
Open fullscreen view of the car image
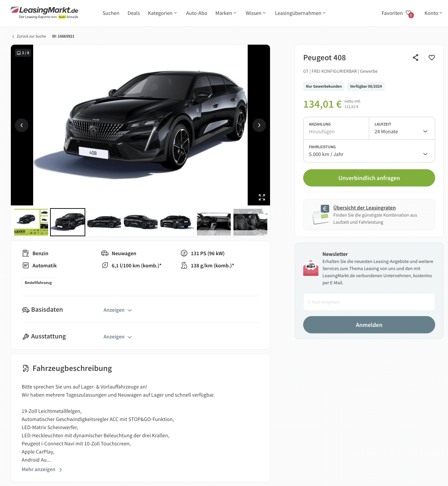pos(262,197)
